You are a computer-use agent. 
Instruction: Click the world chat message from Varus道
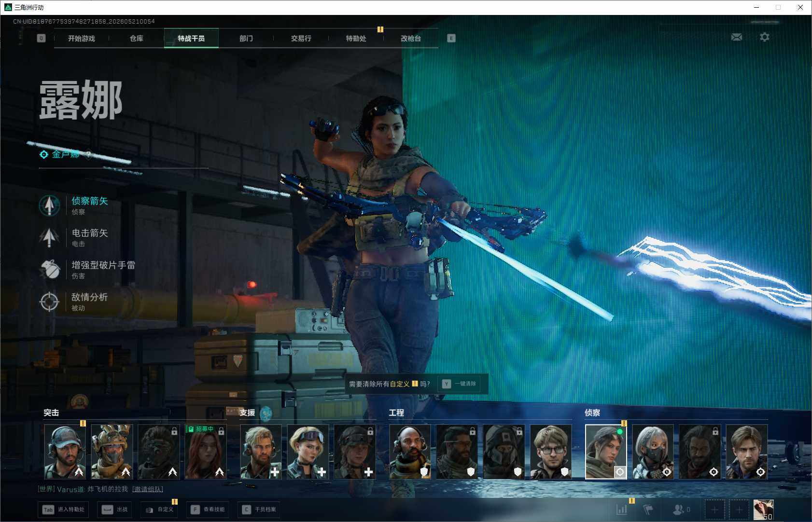click(83, 489)
